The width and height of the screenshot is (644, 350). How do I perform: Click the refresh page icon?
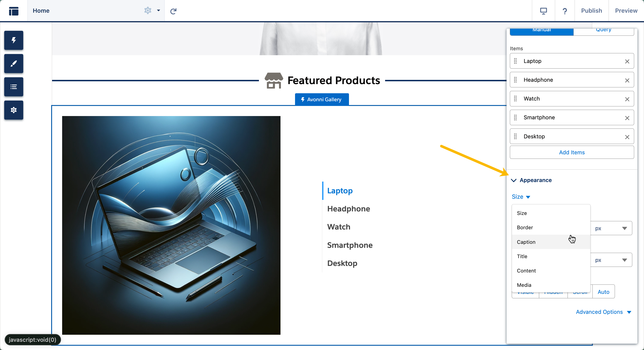[x=173, y=11]
